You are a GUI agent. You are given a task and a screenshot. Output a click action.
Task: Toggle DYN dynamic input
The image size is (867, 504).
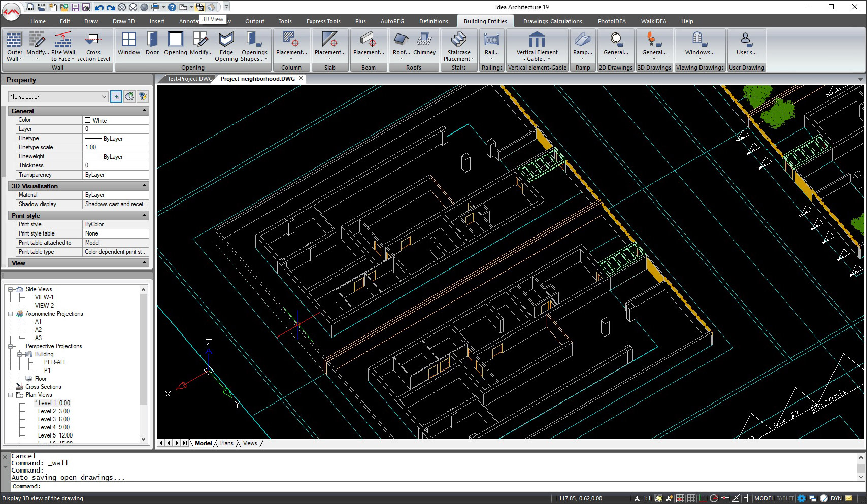[x=836, y=498]
